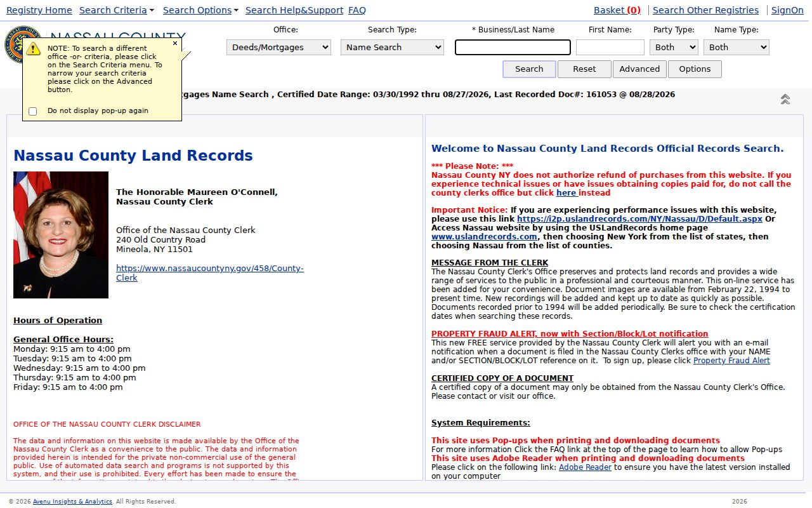
Task: Collapse the search panel with double-chevron icon
Action: [785, 99]
